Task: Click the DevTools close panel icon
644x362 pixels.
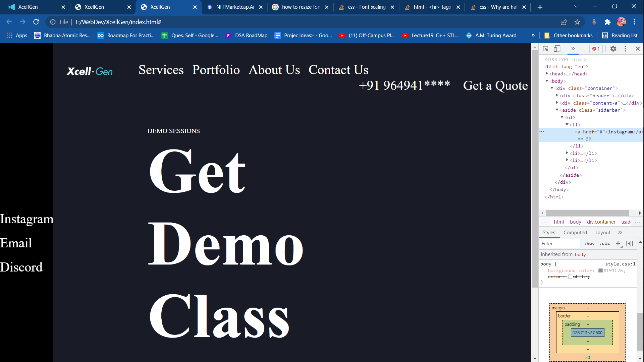Action: [x=637, y=49]
